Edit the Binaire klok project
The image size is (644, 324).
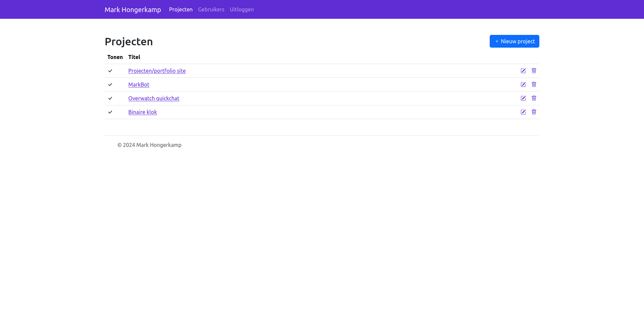click(523, 112)
